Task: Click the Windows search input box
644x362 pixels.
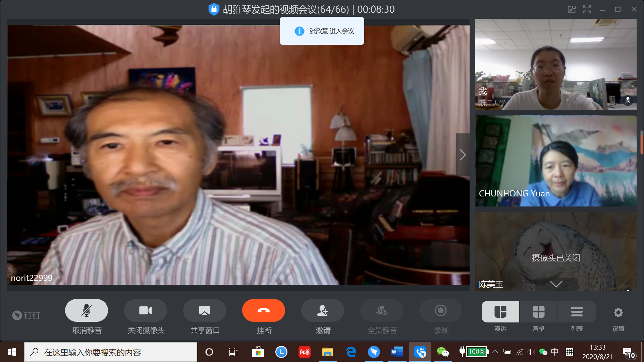Action: (111, 352)
